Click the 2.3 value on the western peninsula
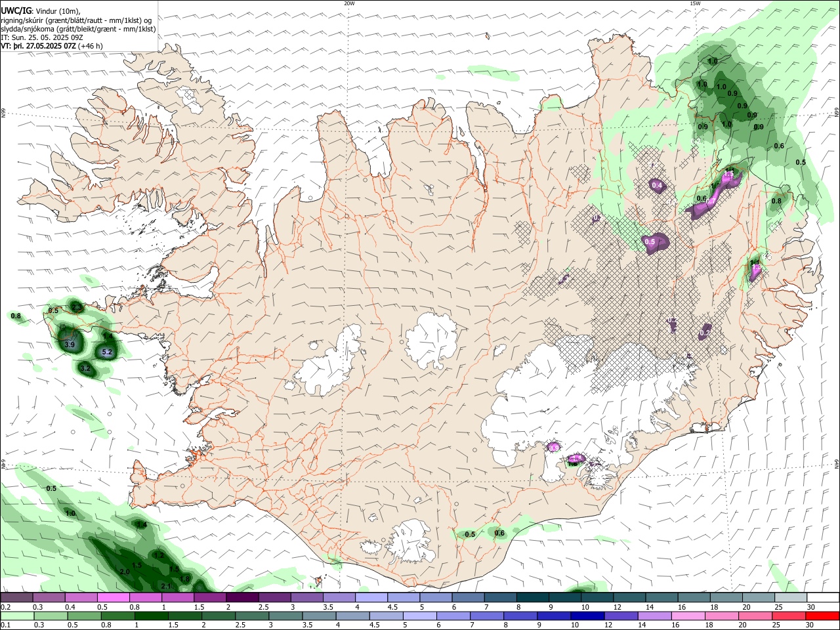 point(77,306)
